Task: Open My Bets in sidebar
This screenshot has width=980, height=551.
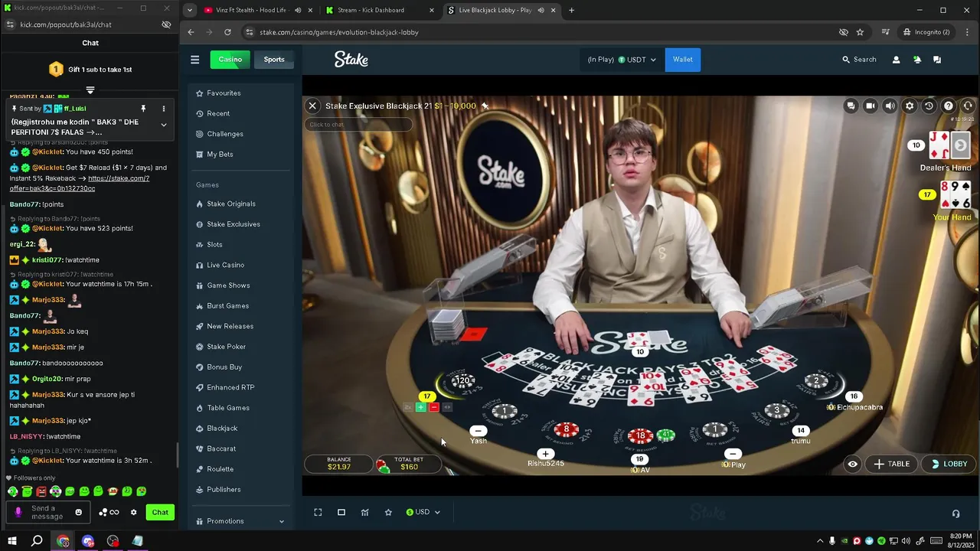Action: tap(240, 155)
